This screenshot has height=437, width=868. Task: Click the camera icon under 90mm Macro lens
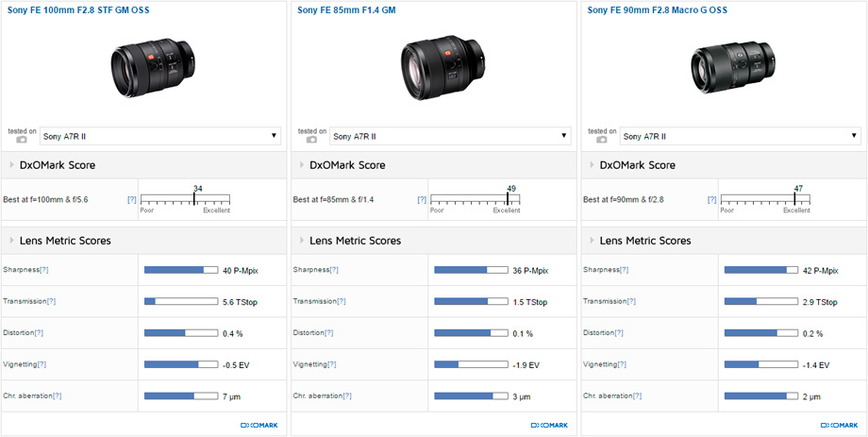click(x=601, y=140)
